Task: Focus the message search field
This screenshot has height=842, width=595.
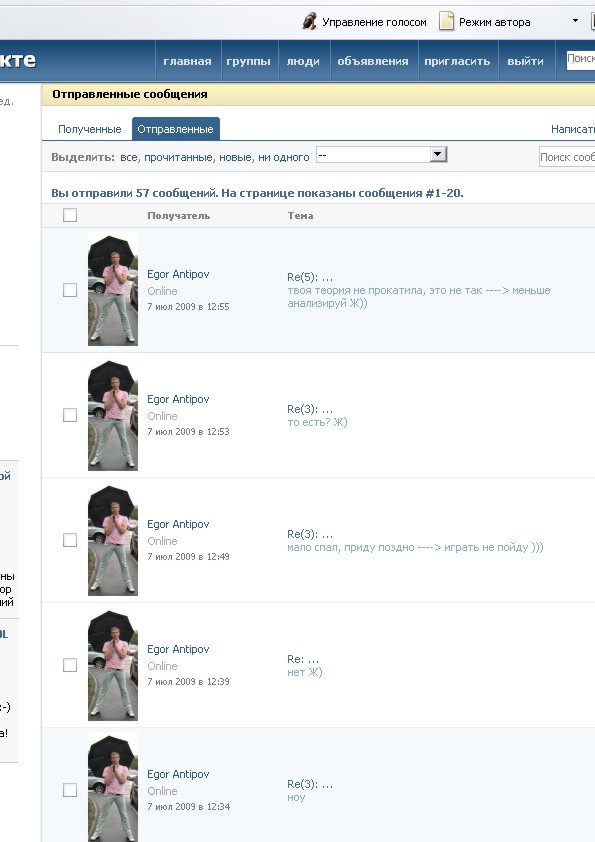Action: point(567,157)
